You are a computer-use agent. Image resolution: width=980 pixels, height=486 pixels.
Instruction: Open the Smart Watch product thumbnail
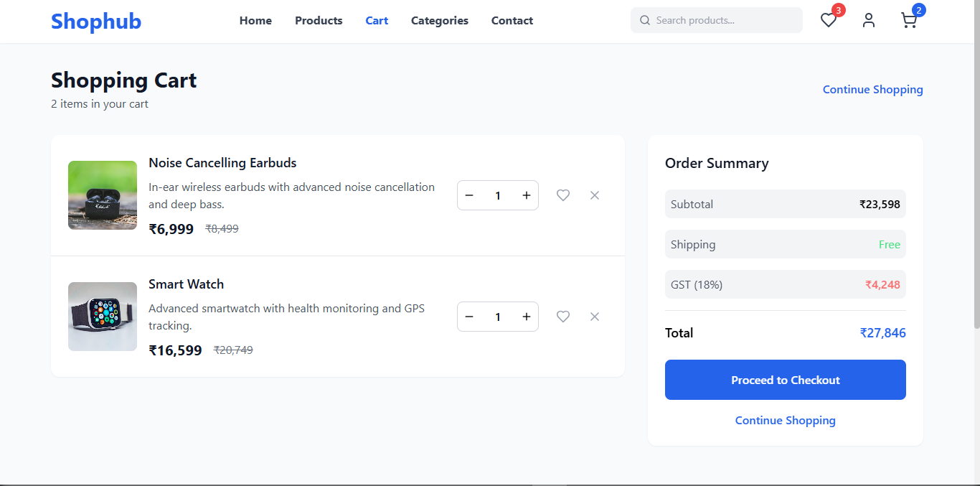103,317
